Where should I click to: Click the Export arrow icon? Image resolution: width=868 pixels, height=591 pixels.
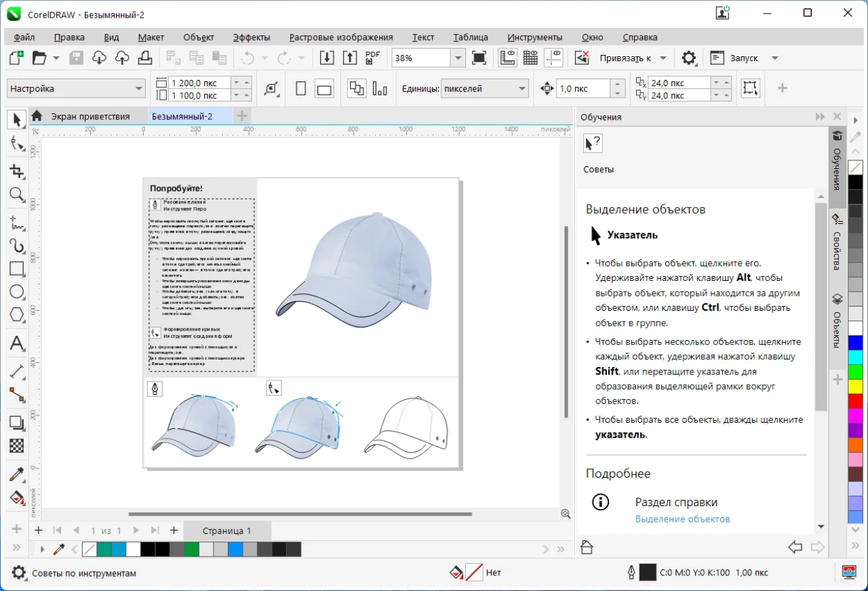(x=350, y=58)
